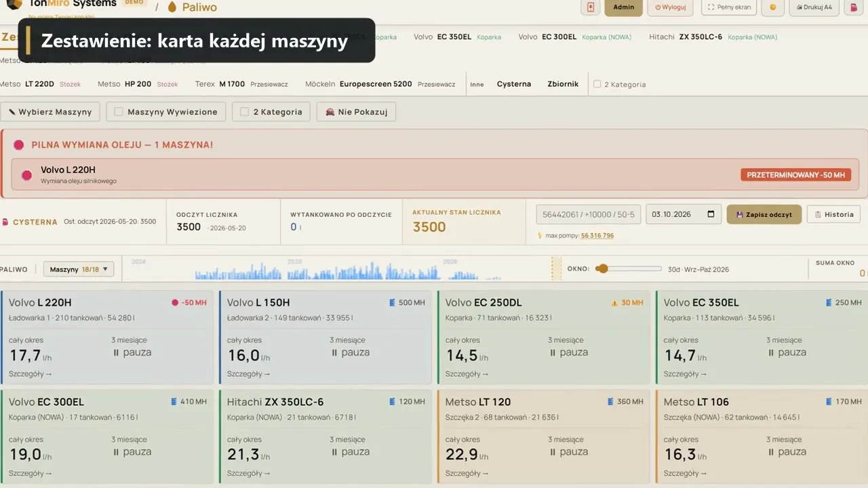
Task: Click the OKNO range slider handle
Action: tap(601, 269)
